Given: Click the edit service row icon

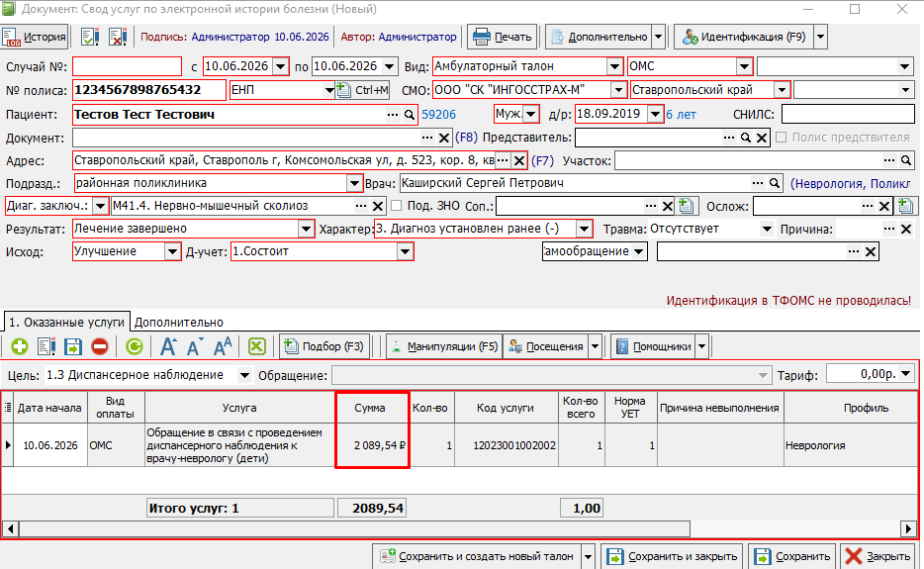Looking at the screenshot, I should [46, 346].
